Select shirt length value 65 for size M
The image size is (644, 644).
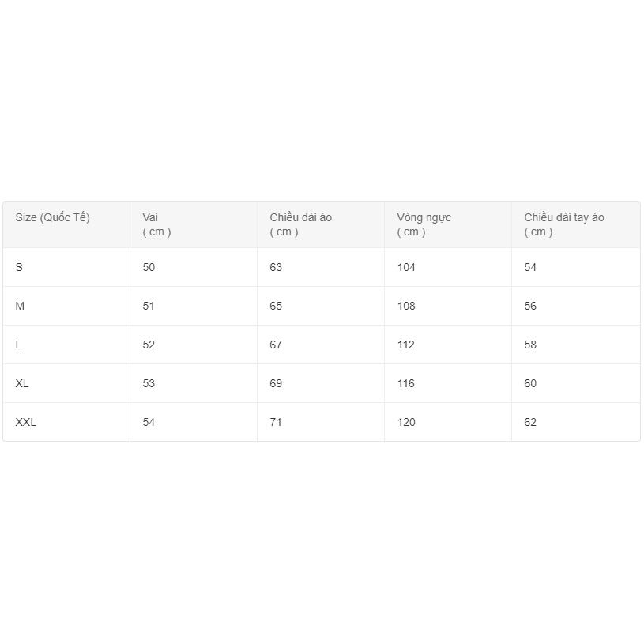[x=276, y=306]
